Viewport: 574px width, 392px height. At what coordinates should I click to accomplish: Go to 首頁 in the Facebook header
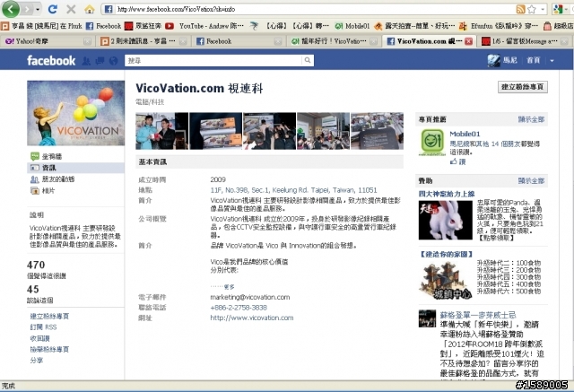(533, 60)
